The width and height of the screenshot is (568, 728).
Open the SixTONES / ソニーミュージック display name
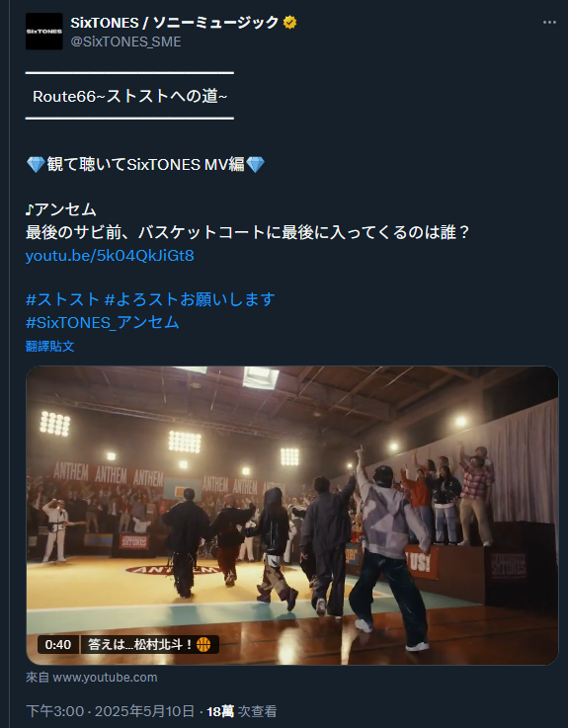tap(174, 23)
